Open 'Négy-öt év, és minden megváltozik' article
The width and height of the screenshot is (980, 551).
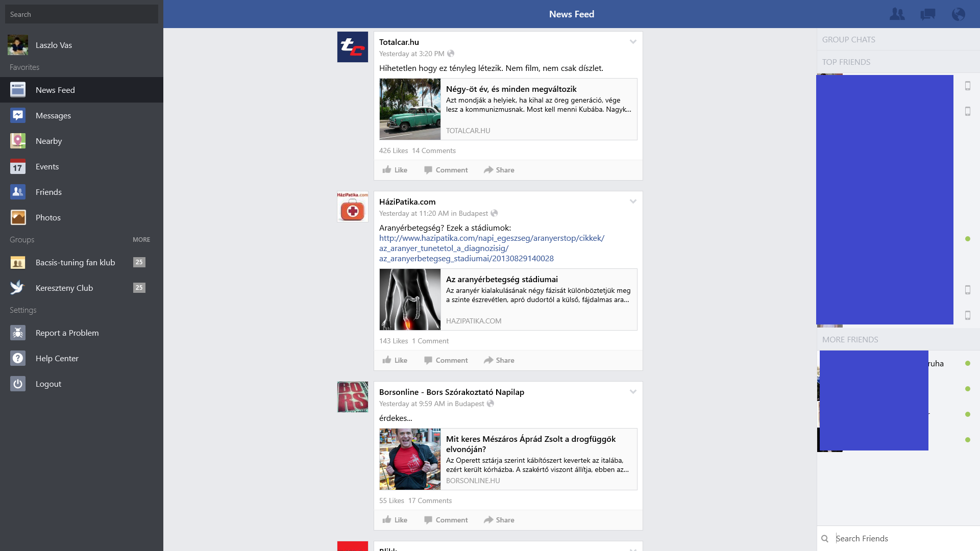click(511, 89)
